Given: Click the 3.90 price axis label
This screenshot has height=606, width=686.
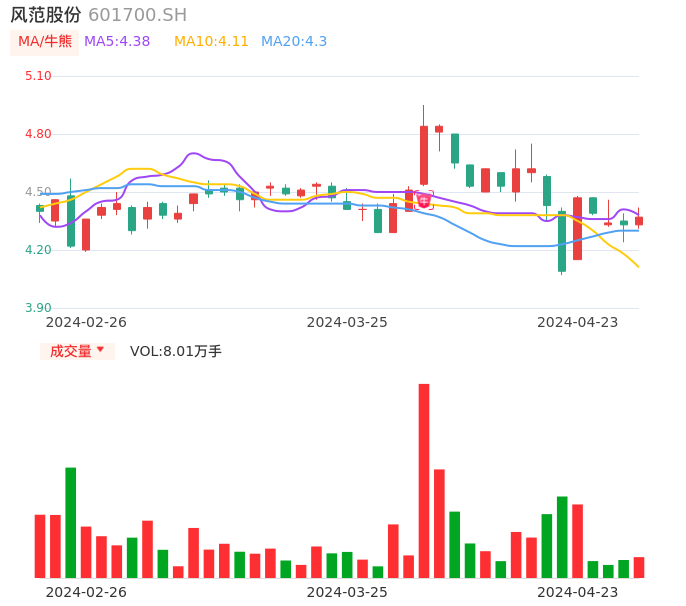Looking at the screenshot, I should click(x=38, y=308).
